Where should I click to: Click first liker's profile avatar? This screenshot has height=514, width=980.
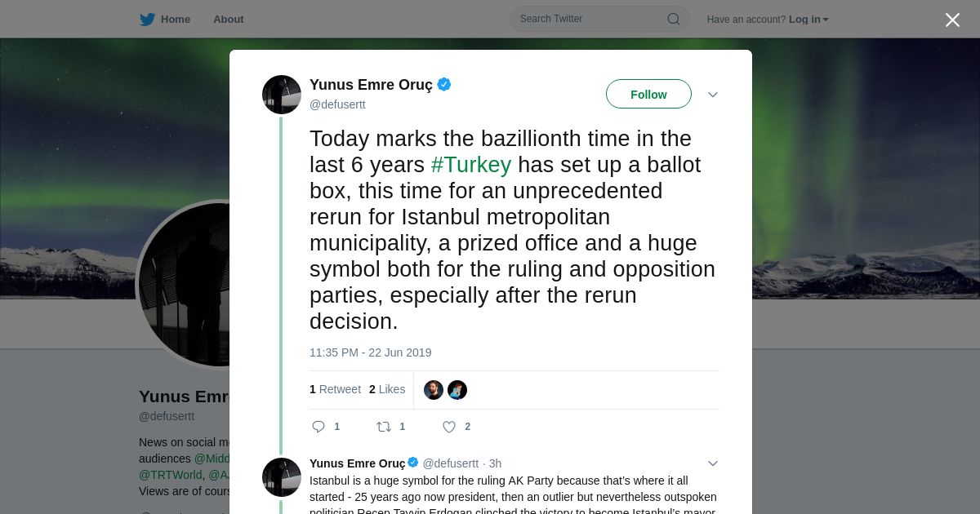point(434,390)
